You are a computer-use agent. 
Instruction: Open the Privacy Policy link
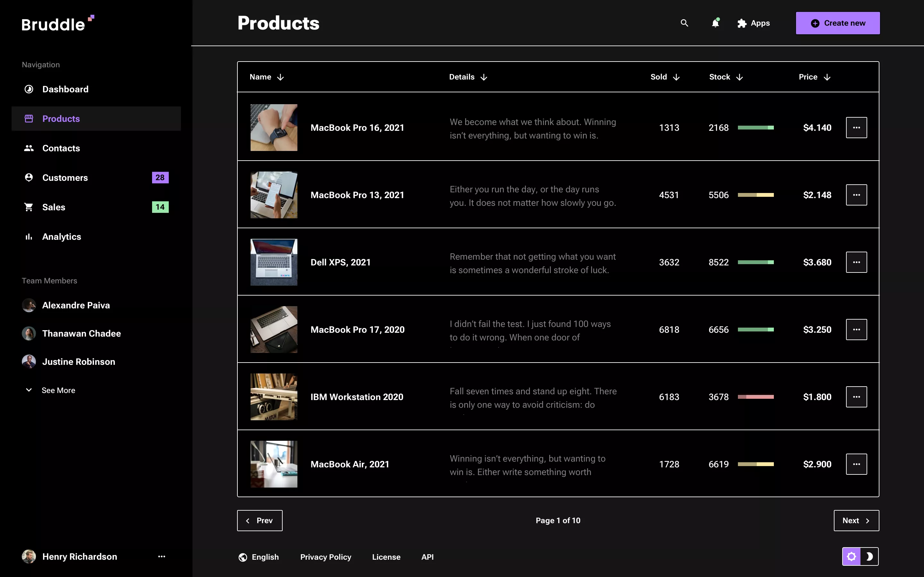coord(325,557)
